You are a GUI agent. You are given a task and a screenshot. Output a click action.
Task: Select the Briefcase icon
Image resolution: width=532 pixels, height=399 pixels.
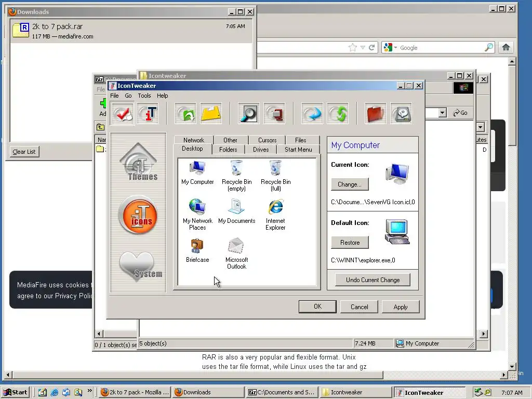point(197,250)
